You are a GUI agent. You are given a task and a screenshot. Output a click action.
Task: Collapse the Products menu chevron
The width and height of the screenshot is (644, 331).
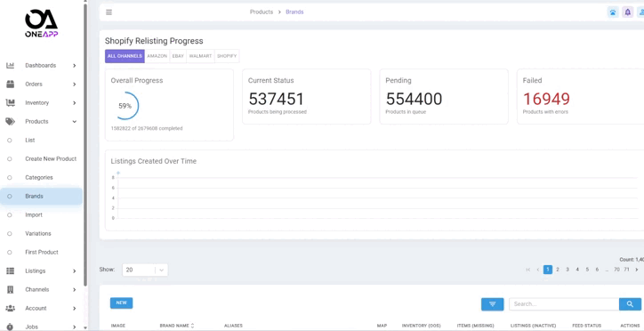[75, 122]
